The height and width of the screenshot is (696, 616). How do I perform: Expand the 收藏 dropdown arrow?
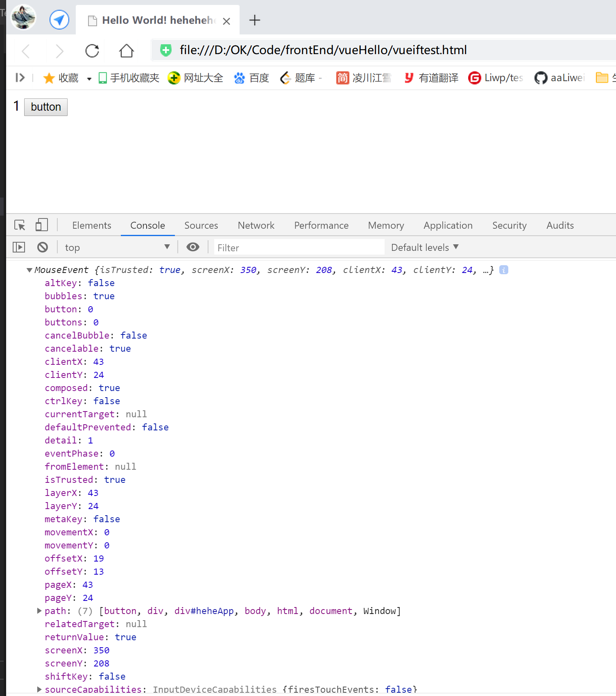tap(89, 78)
